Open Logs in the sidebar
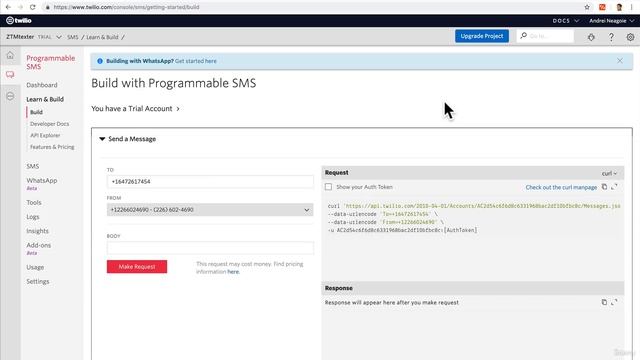Image resolution: width=640 pixels, height=360 pixels. 33,217
